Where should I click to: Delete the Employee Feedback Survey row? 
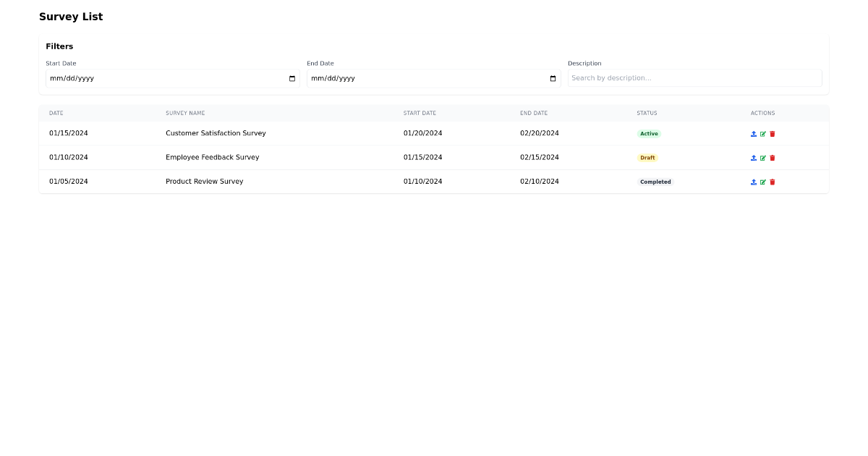point(773,158)
